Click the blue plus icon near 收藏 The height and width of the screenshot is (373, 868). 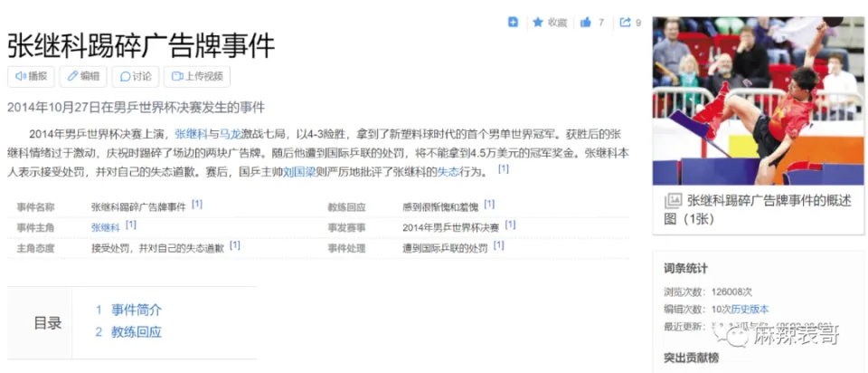[x=514, y=22]
